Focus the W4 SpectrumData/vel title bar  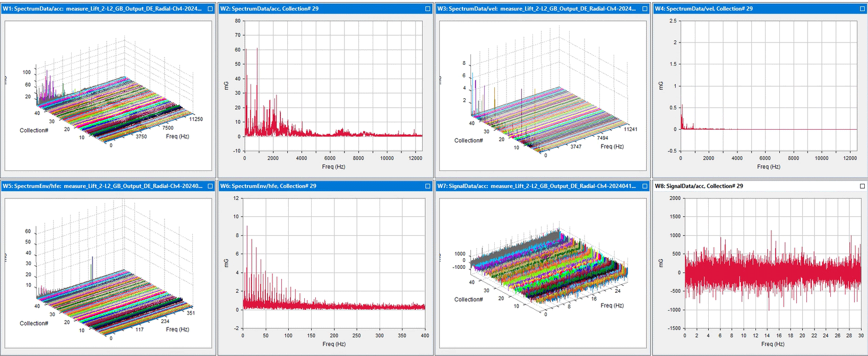[754, 9]
